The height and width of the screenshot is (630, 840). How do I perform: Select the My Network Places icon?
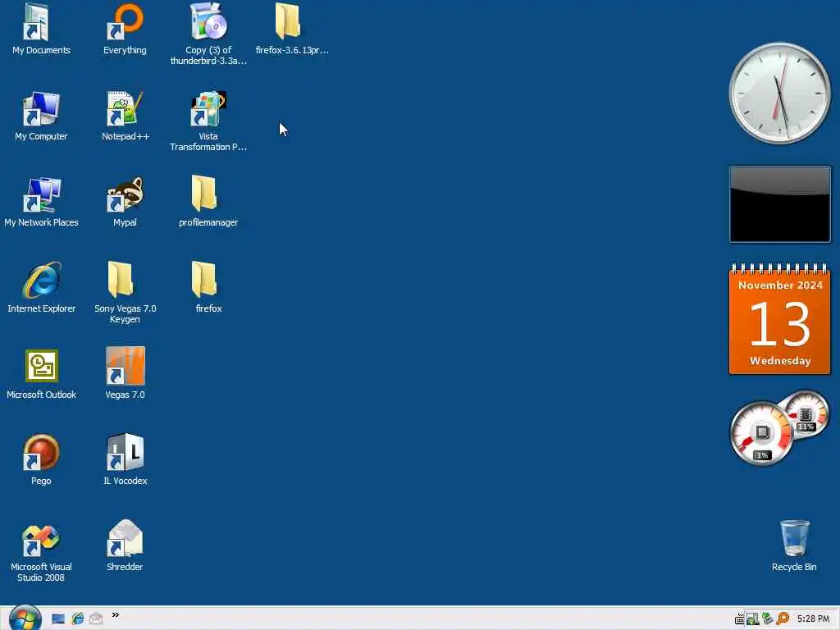tap(41, 202)
